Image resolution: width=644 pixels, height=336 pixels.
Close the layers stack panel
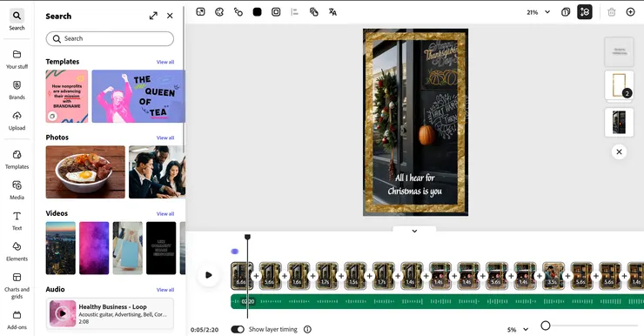point(619,152)
